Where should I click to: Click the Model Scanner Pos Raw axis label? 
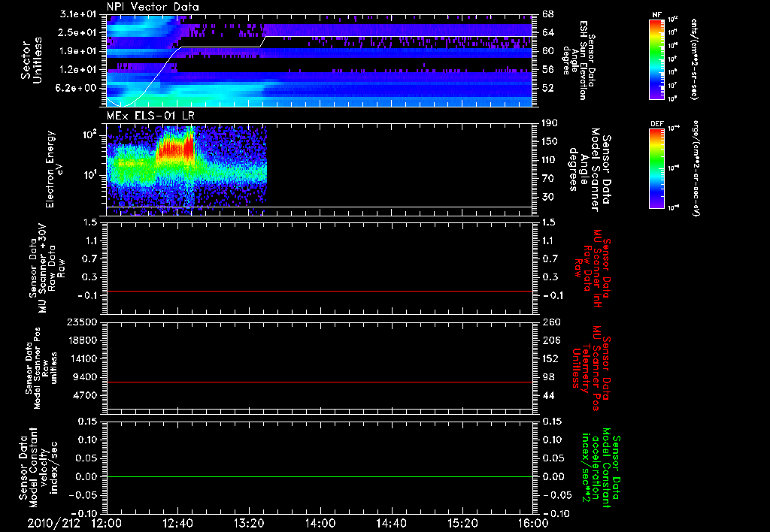point(41,368)
